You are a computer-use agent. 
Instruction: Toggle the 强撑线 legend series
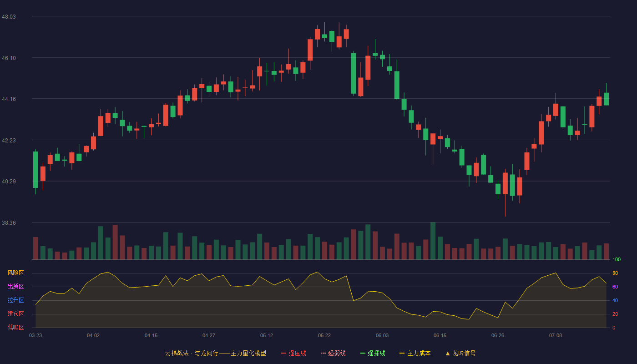[373, 353]
